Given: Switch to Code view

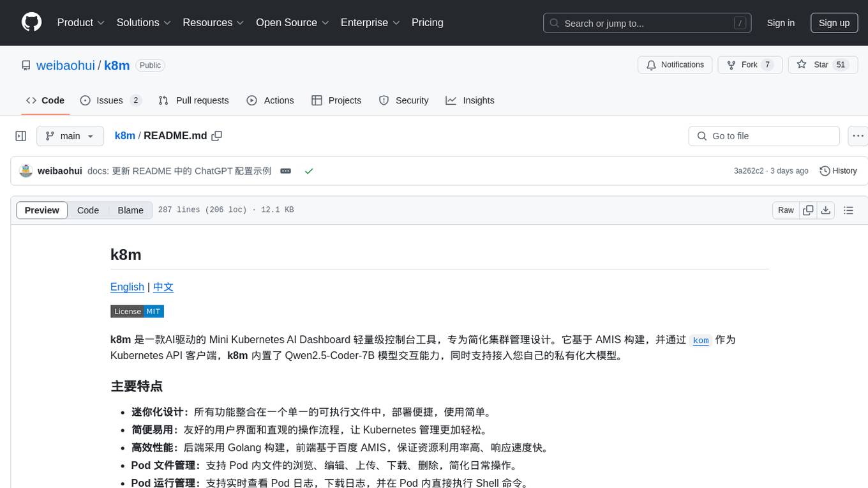Looking at the screenshot, I should click(x=88, y=210).
